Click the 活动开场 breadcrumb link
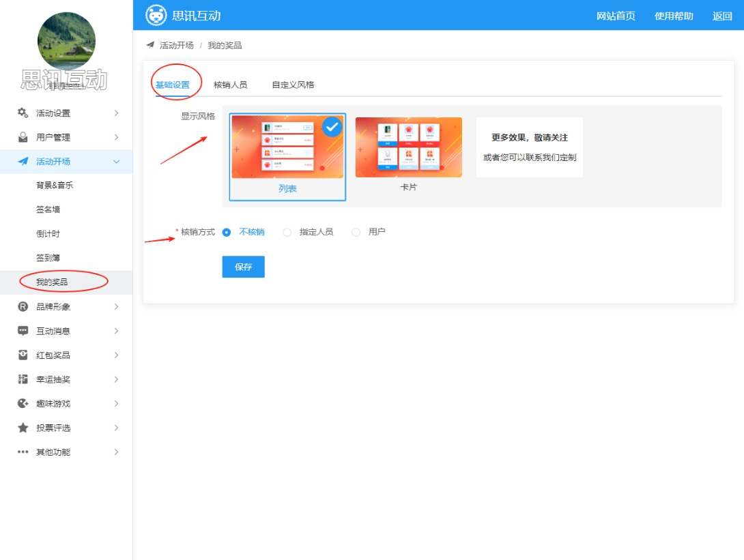The image size is (744, 560). click(x=177, y=45)
